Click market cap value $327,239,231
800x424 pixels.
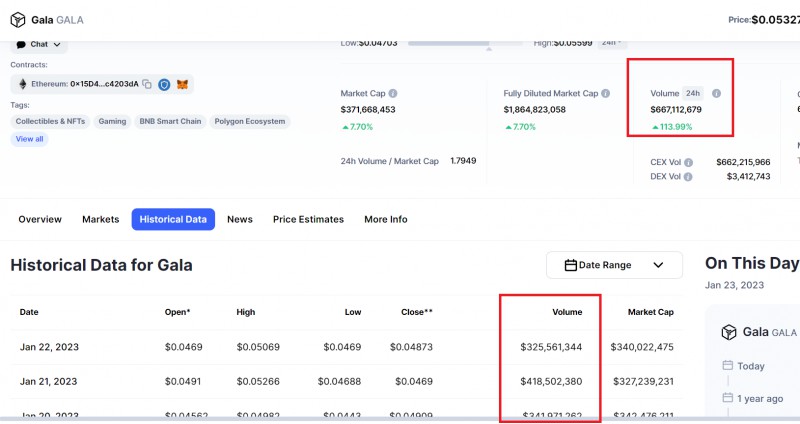pyautogui.click(x=643, y=382)
